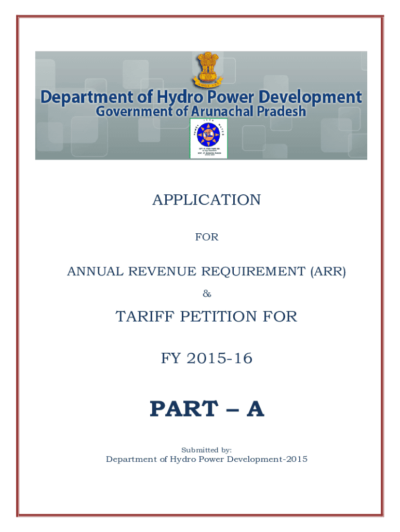
Task: Click the national emblem of India in banner
Action: (x=207, y=70)
